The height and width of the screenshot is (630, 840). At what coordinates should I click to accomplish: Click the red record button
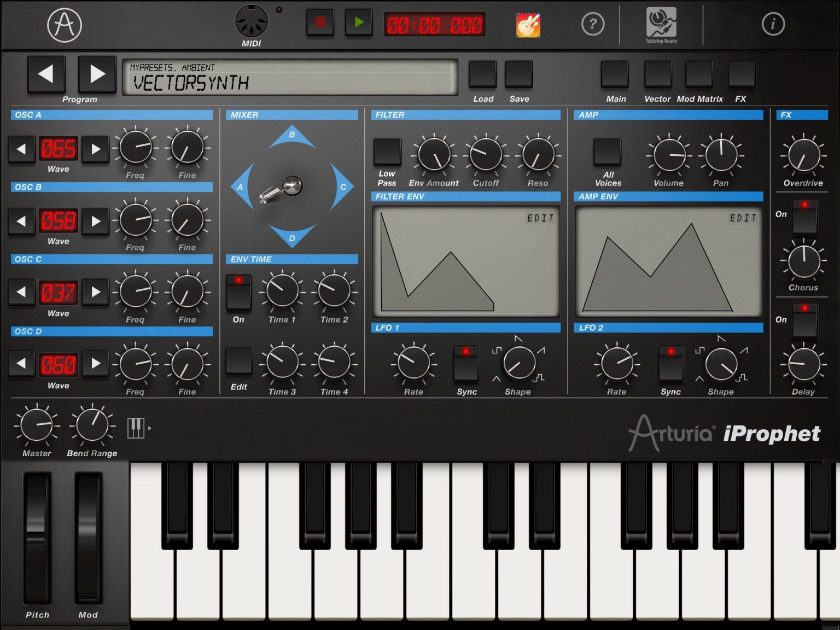pos(319,23)
